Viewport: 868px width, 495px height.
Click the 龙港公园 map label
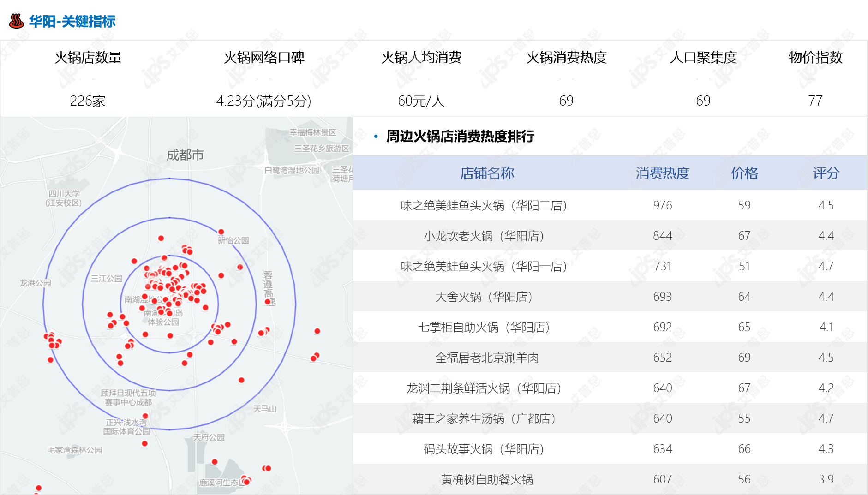[35, 283]
